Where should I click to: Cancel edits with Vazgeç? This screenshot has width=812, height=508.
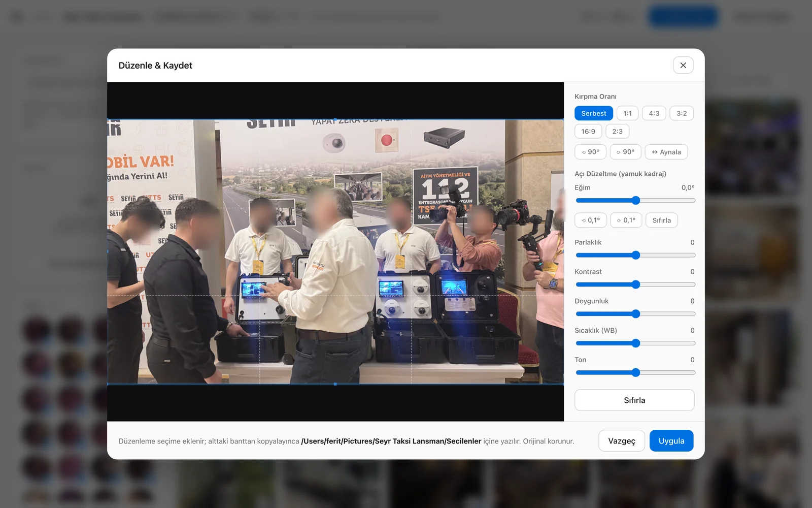622,441
